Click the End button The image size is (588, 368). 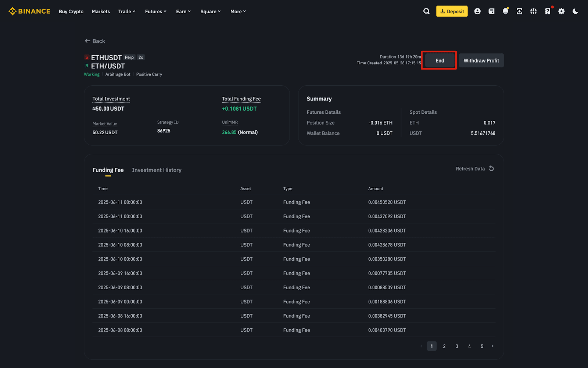coord(440,60)
